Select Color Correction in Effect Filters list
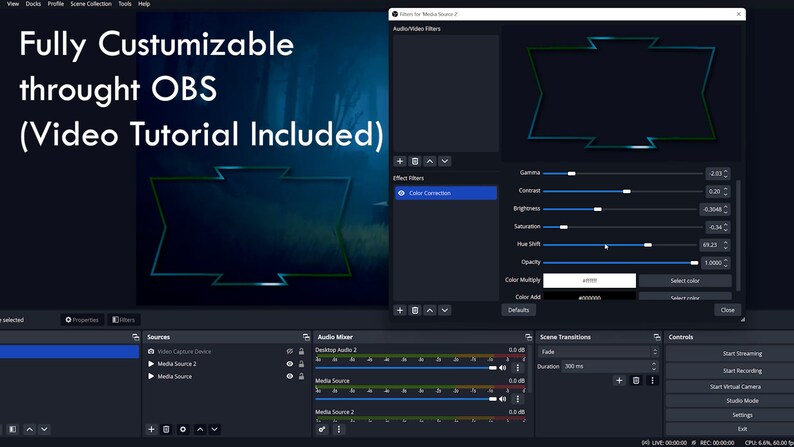Screen dimensions: 794x447 446,193
